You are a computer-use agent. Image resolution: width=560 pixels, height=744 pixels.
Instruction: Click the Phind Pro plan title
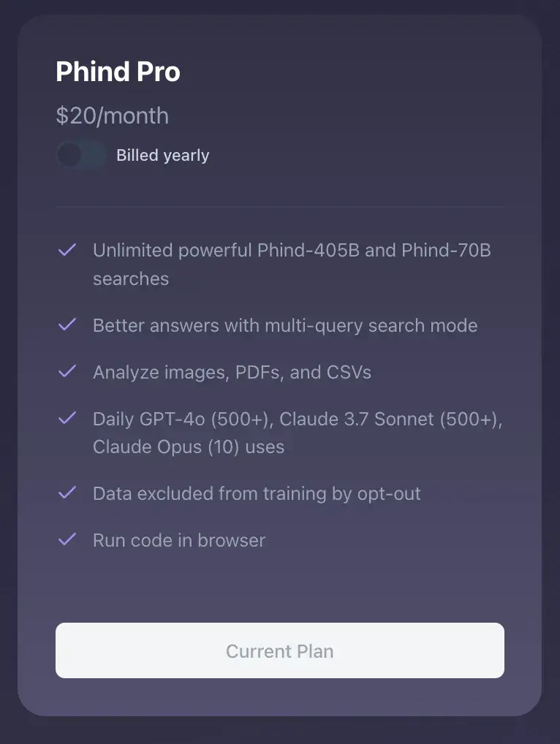[x=118, y=72]
